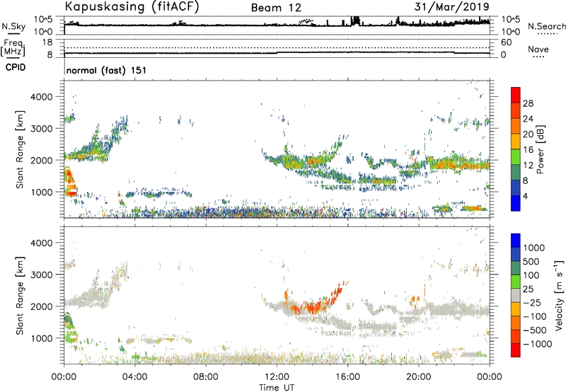Click the '1000' label on the Velocity scale
566x392 pixels.
pos(534,248)
